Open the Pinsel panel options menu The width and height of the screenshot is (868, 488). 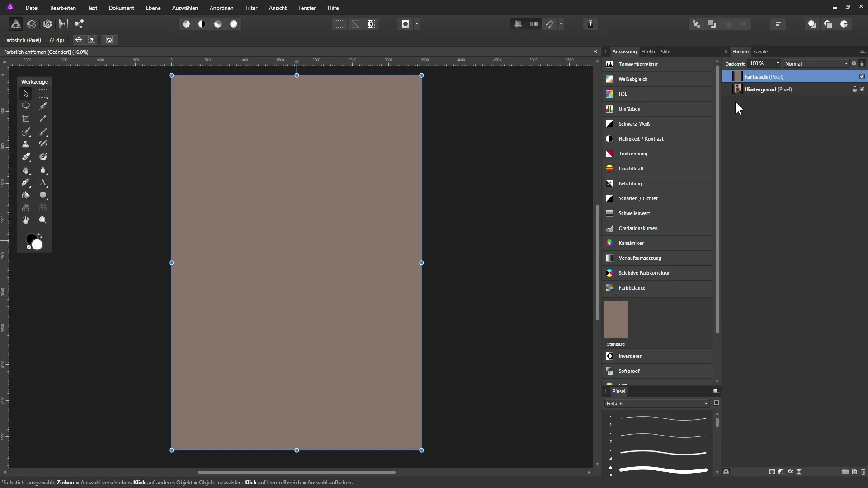click(716, 391)
